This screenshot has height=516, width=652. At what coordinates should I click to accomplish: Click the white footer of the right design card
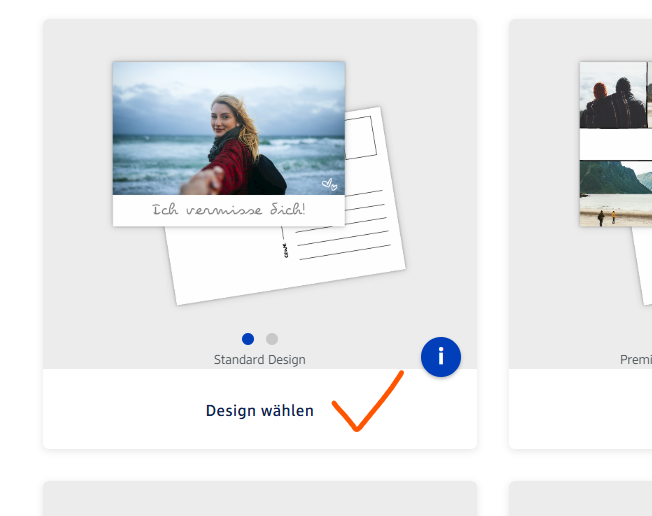tap(580, 410)
